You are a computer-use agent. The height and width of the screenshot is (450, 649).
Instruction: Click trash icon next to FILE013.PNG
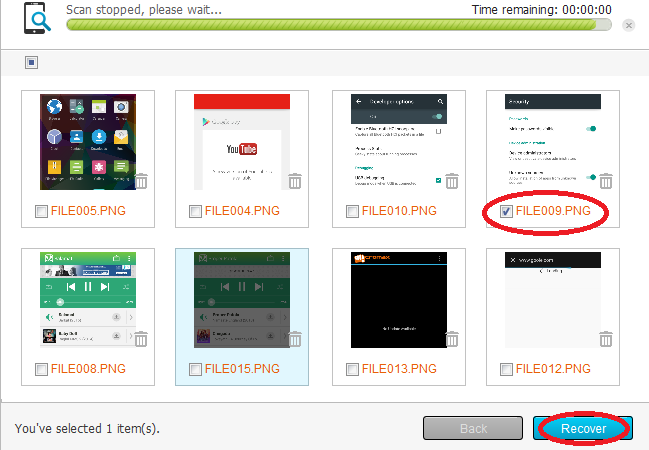[452, 339]
